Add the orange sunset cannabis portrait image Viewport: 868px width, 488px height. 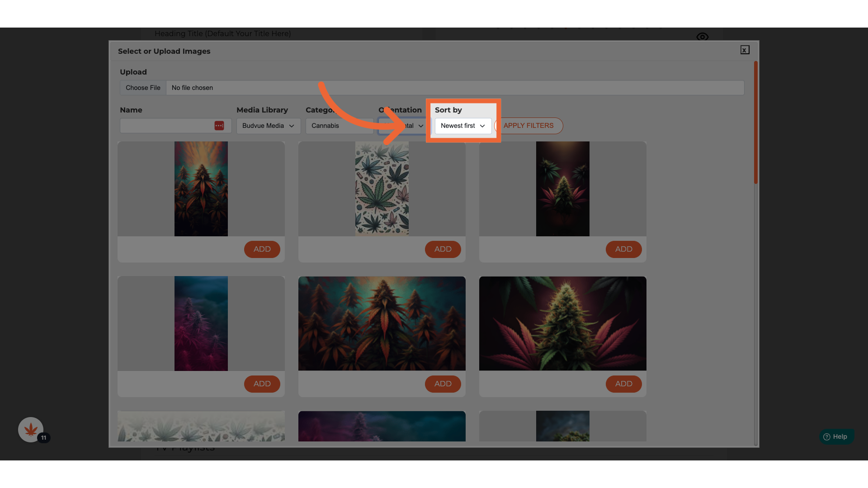(262, 249)
